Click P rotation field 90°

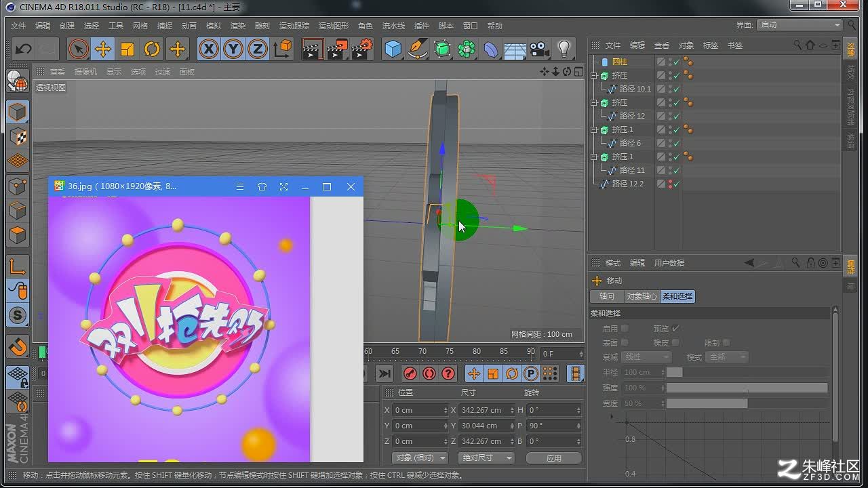554,426
